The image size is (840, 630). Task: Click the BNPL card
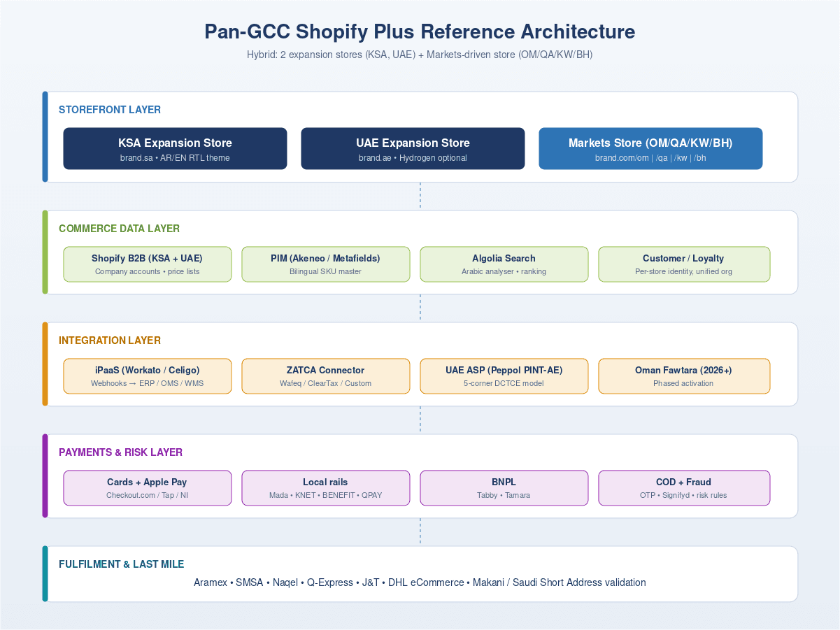click(504, 488)
